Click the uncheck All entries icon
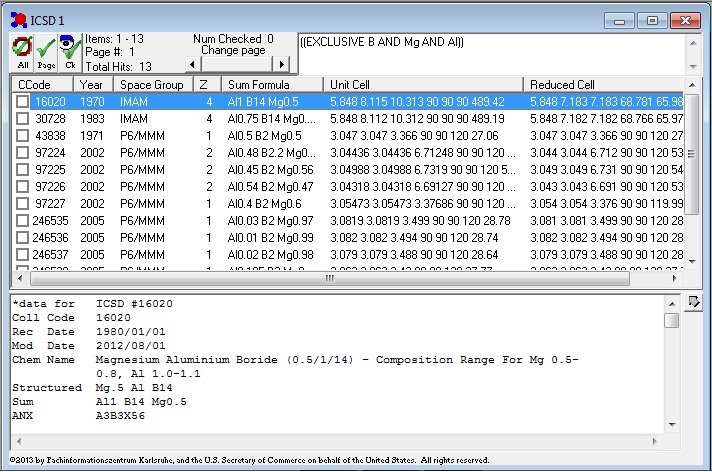712x472 pixels. 22,52
